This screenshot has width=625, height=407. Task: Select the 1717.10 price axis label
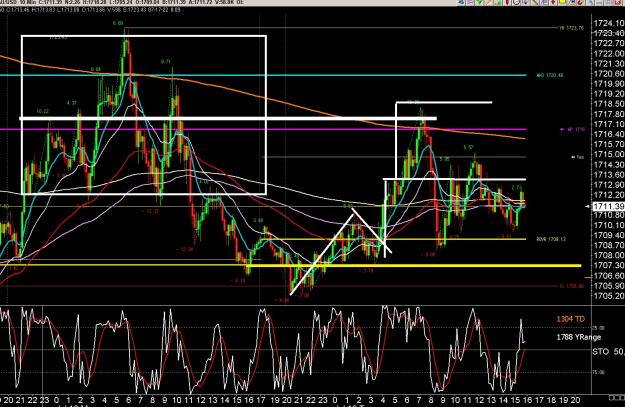[609, 124]
